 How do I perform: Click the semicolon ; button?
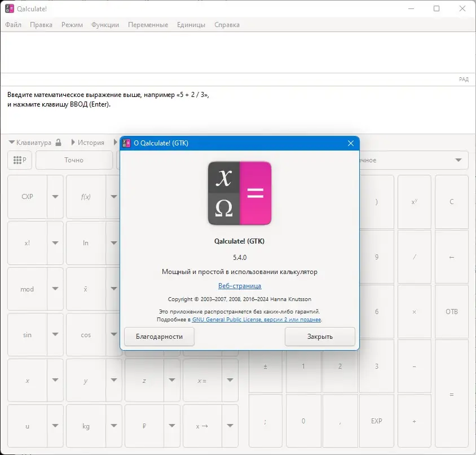coord(265,421)
